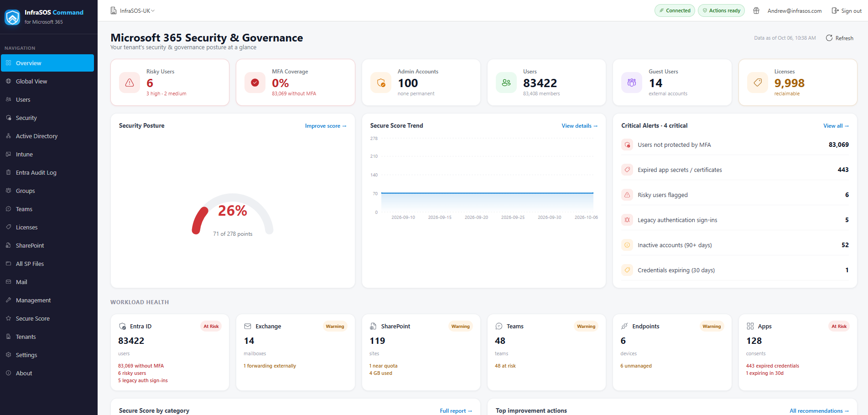The height and width of the screenshot is (415, 868).
Task: Click the Intune sidebar icon
Action: coord(8,154)
